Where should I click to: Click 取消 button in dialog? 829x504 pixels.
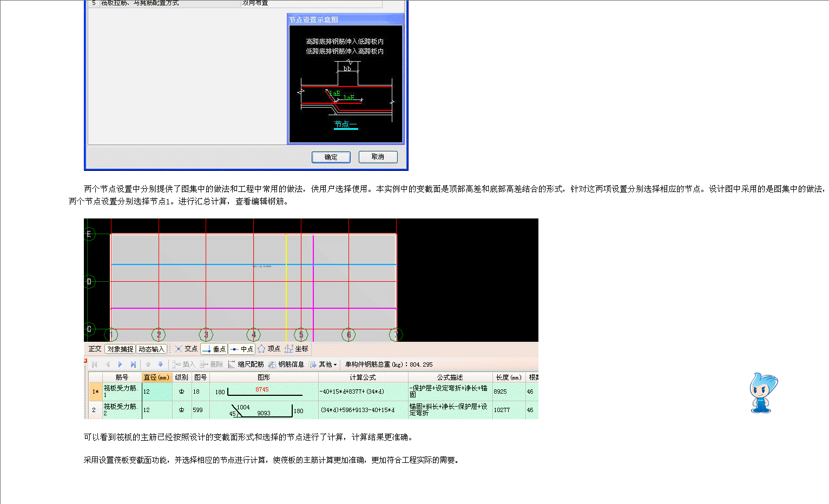pyautogui.click(x=378, y=157)
